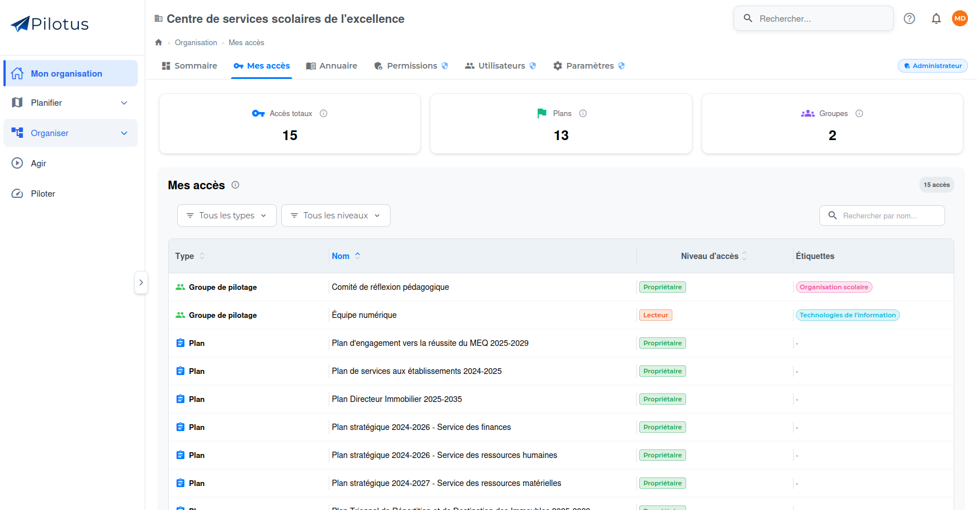Select the Mes accès tab

coord(261,66)
